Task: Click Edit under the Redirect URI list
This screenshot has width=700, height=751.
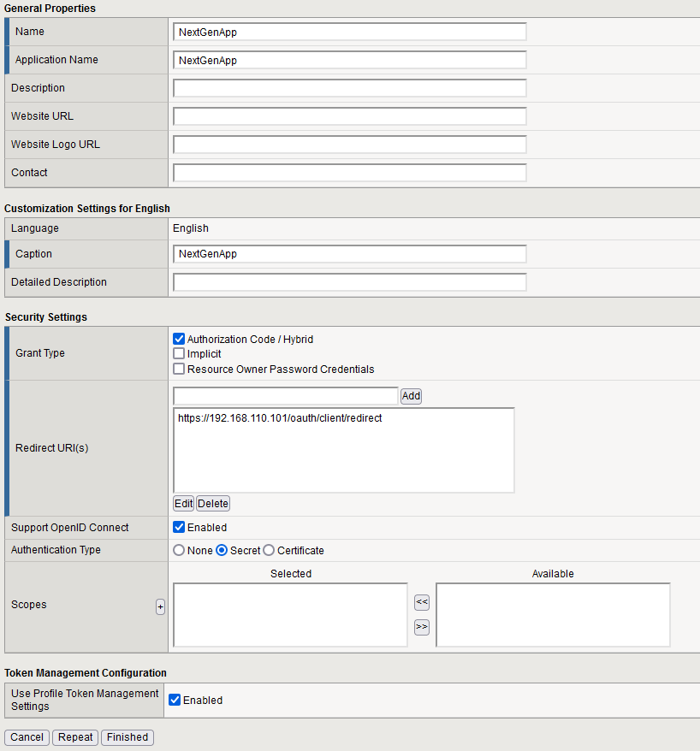Action: pyautogui.click(x=183, y=503)
